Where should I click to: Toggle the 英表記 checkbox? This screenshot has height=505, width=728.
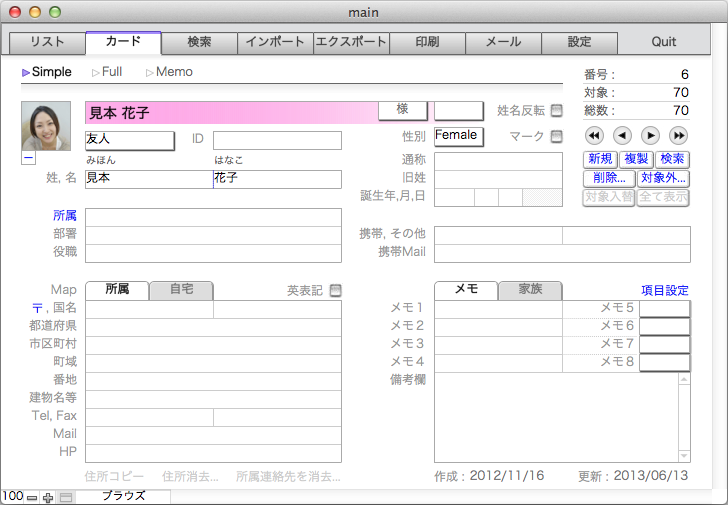(335, 291)
